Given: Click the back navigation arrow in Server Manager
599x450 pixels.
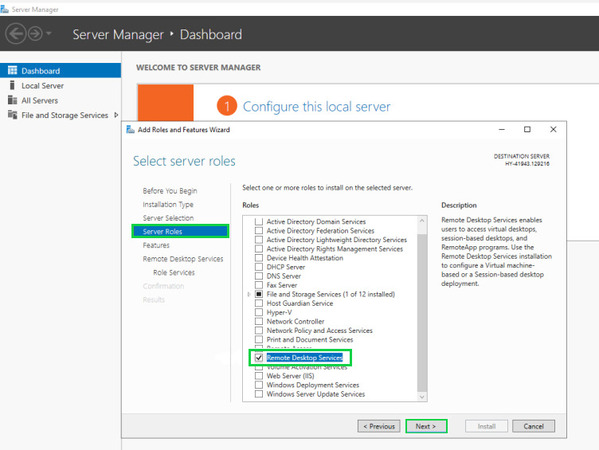Looking at the screenshot, I should pos(16,34).
